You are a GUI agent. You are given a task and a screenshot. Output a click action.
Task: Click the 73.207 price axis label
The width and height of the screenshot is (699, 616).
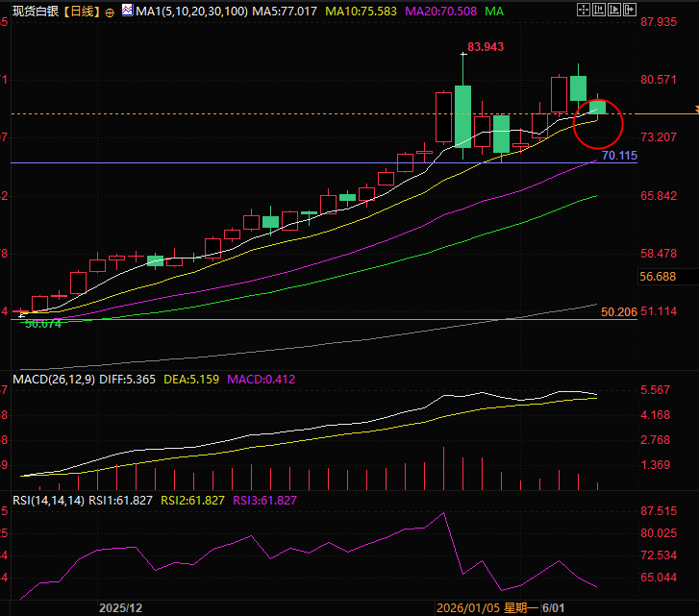click(659, 137)
